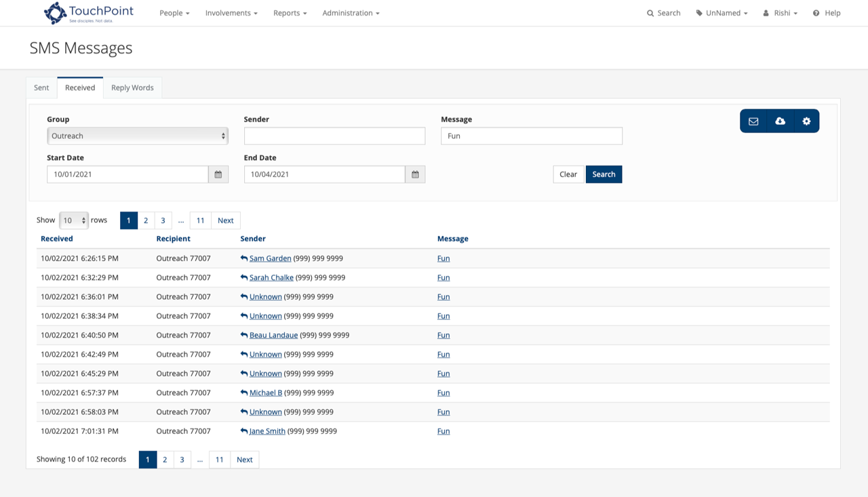Viewport: 868px width, 497px height.
Task: Click reply arrow next to Michael B
Action: coord(244,393)
